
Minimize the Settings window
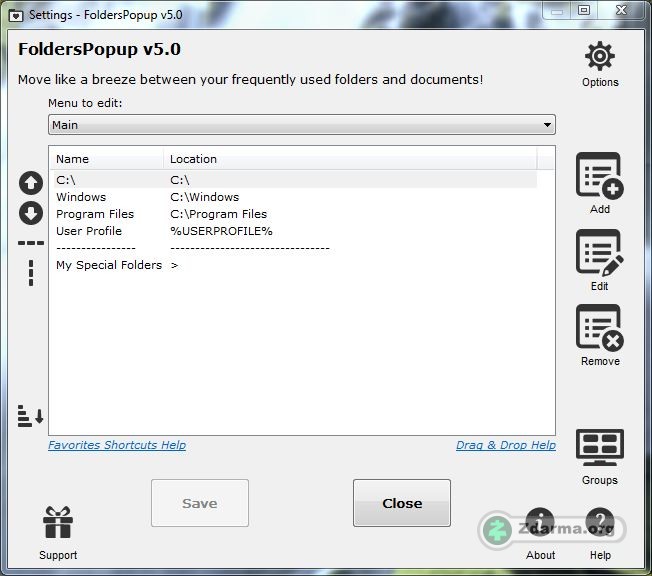(557, 11)
